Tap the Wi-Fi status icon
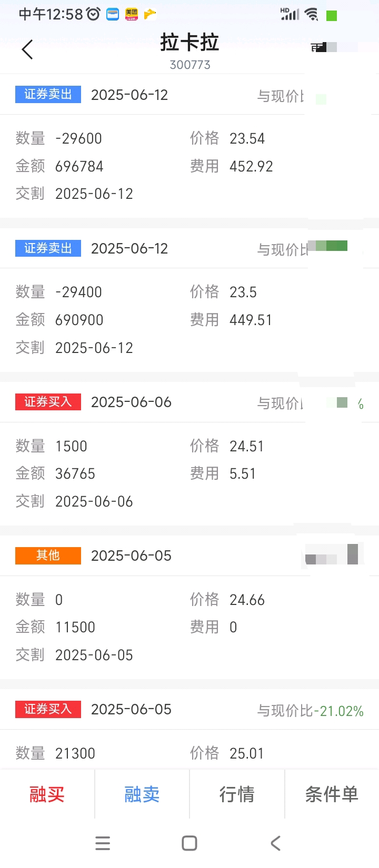Viewport: 379px width, 868px height. 312,15
